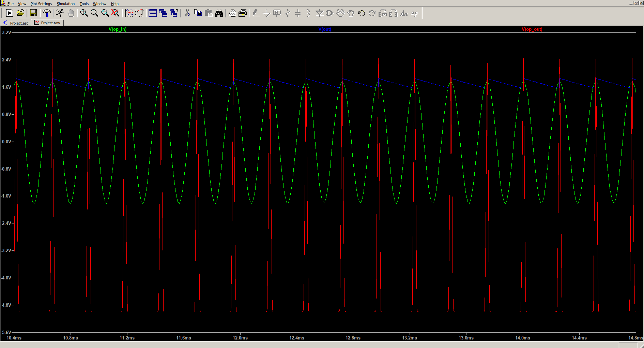The height and width of the screenshot is (348, 644).
Task: Activate the Wire drawing pencil tool
Action: tap(256, 13)
